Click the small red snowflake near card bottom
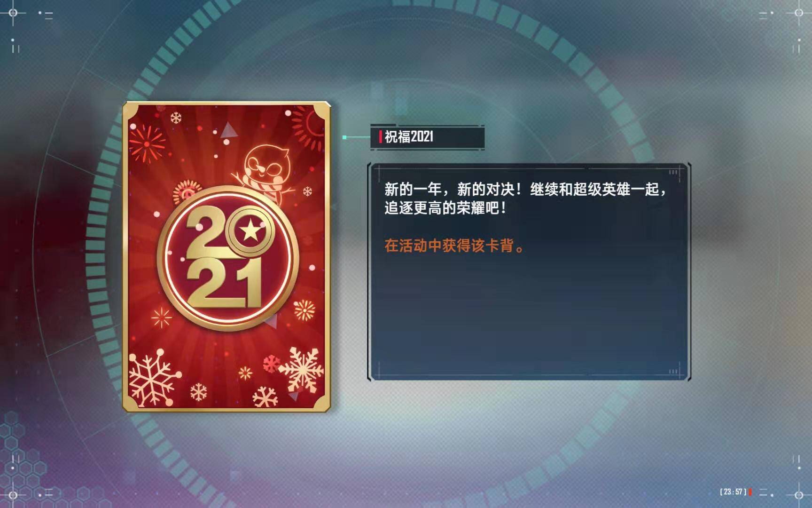 (x=271, y=364)
